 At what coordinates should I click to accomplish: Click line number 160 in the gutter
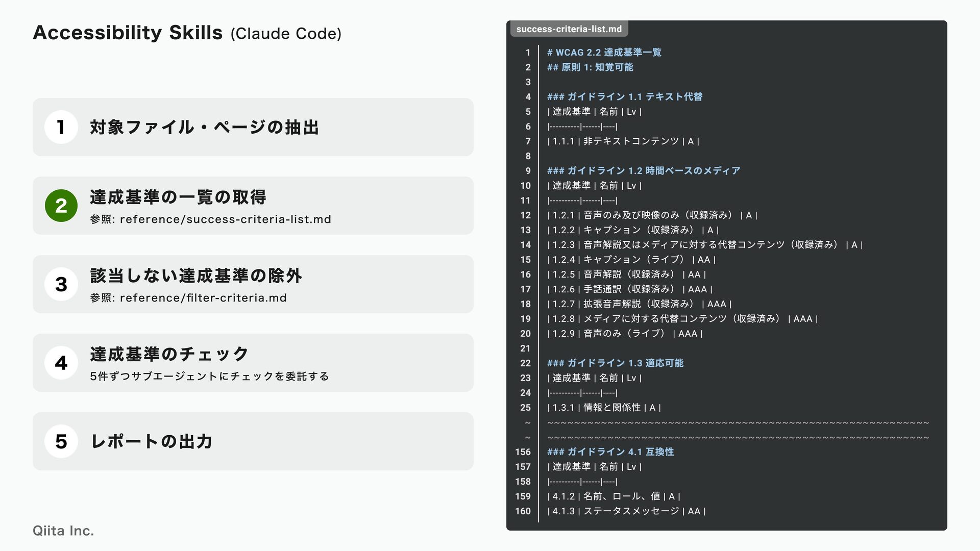click(523, 511)
